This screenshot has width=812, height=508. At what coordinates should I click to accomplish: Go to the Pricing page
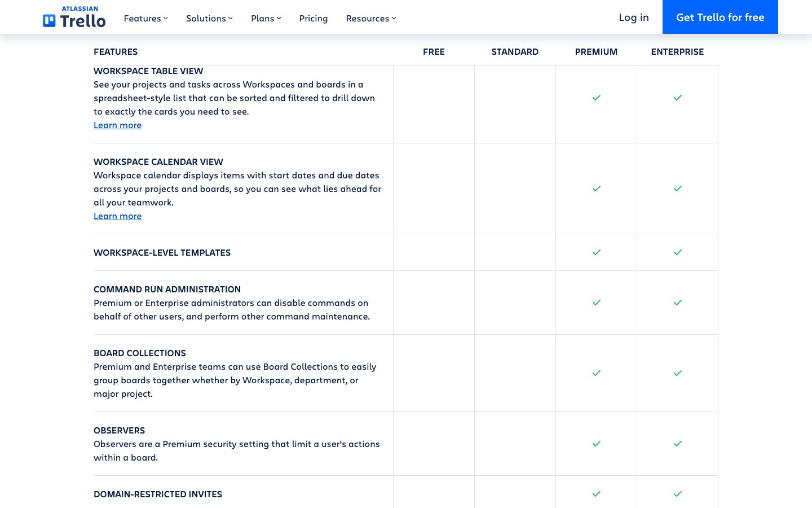tap(314, 18)
